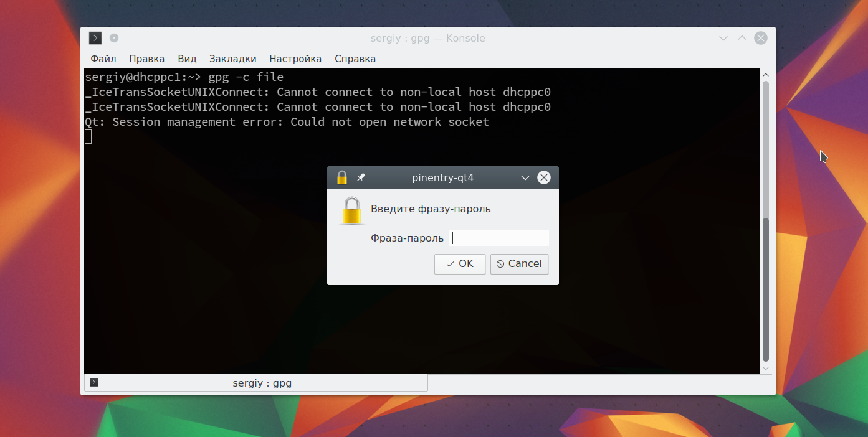Click the shade chevron on the Konsole title bar
The height and width of the screenshot is (437, 868).
723,38
